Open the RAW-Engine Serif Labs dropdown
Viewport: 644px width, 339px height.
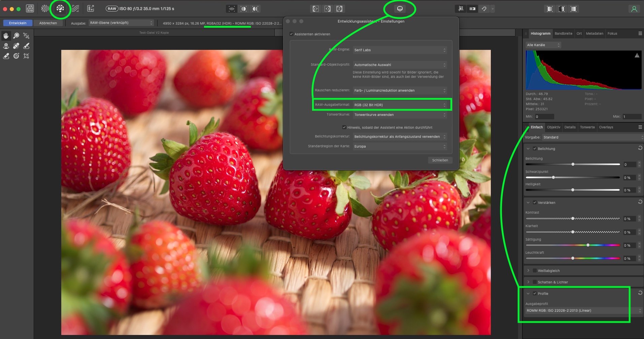[400, 50]
